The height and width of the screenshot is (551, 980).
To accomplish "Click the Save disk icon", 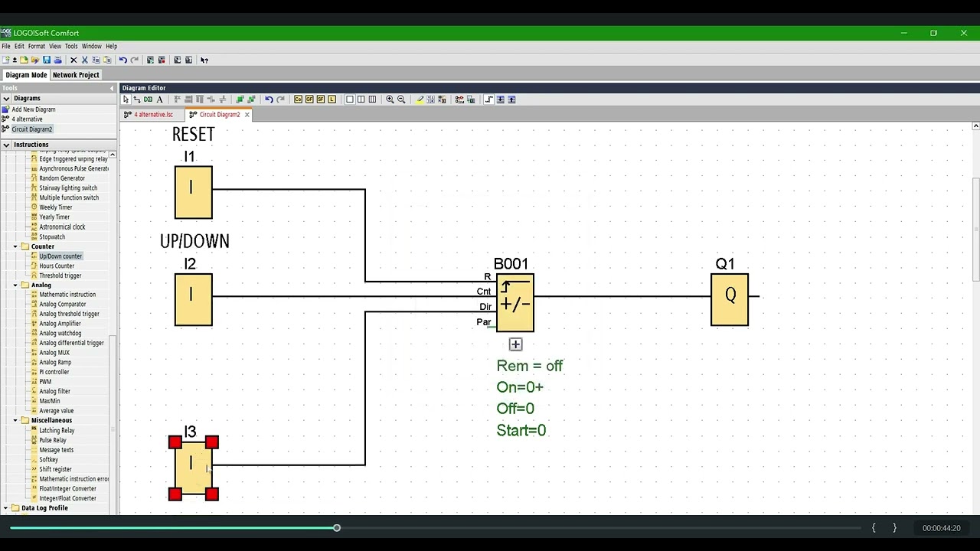I will 47,60.
